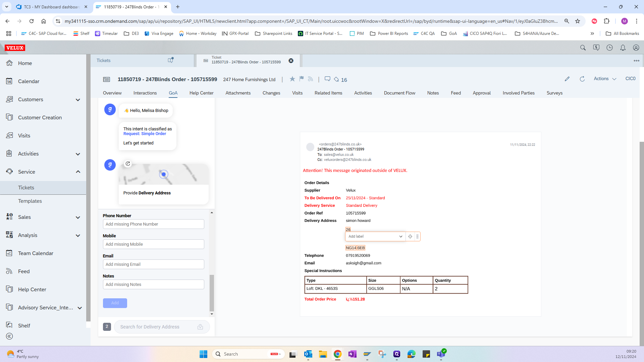Open Visits in the sidebar

[x=24, y=136]
